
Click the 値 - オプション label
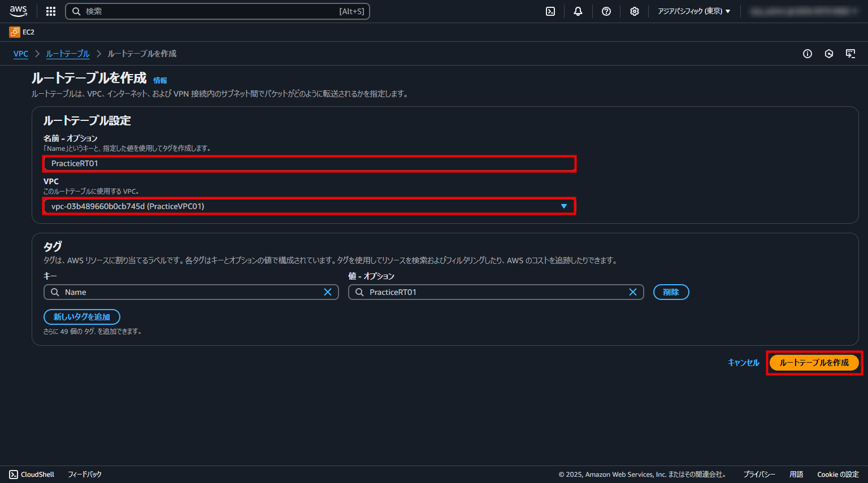(371, 276)
